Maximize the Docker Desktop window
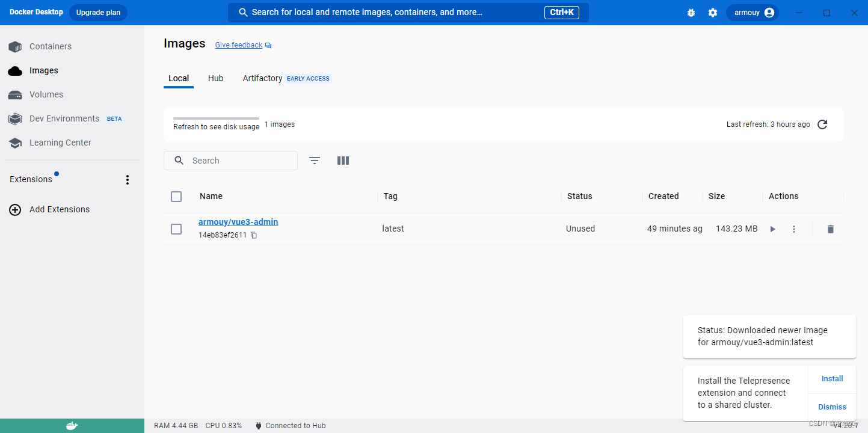This screenshot has width=868, height=433. tap(826, 13)
